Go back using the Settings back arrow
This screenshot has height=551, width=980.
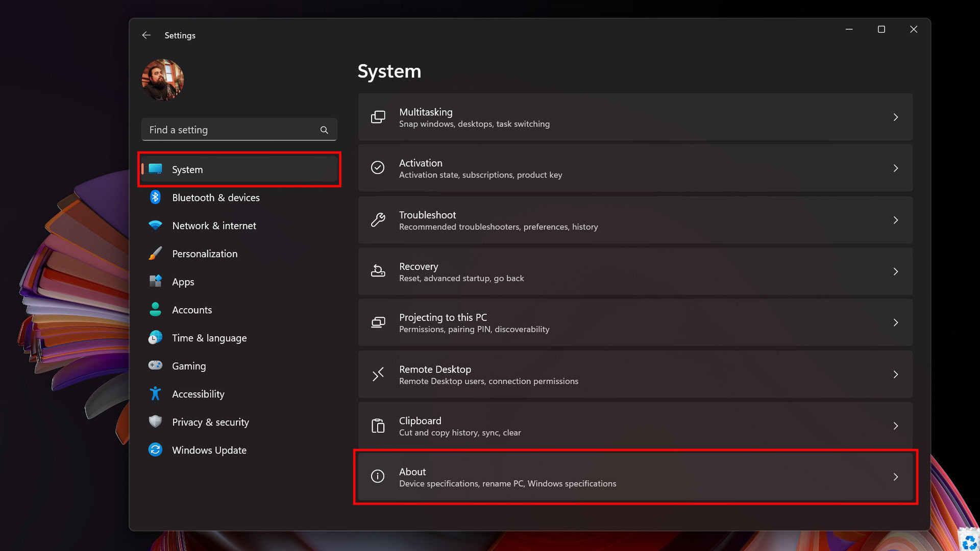[146, 35]
